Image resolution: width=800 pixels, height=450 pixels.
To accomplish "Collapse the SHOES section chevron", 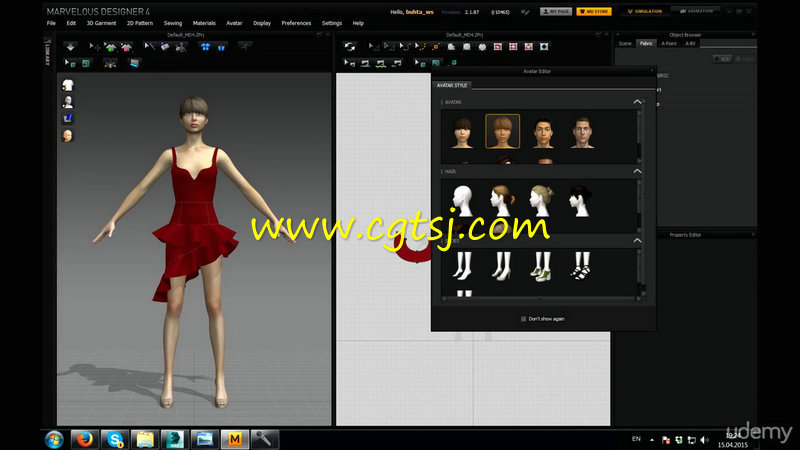I will tap(637, 240).
